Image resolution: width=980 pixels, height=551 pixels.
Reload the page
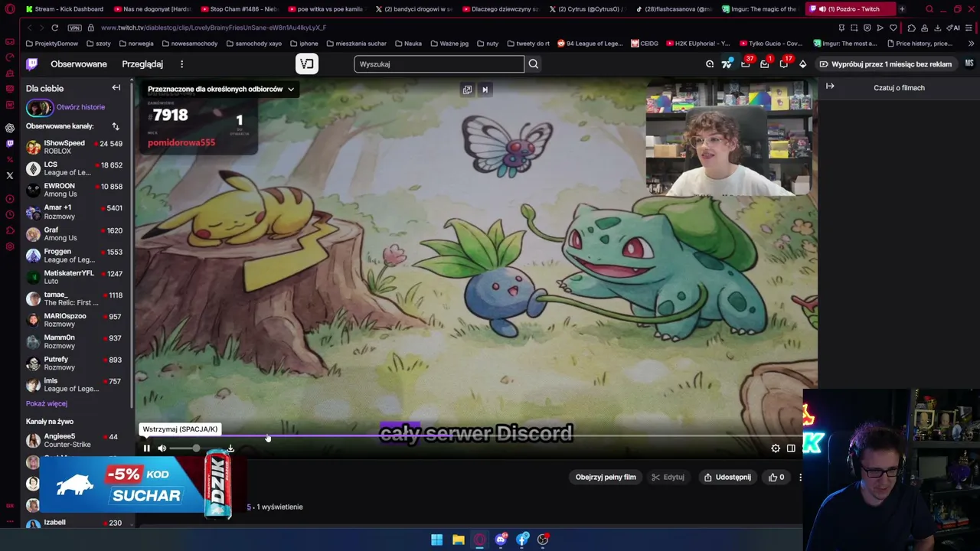54,28
